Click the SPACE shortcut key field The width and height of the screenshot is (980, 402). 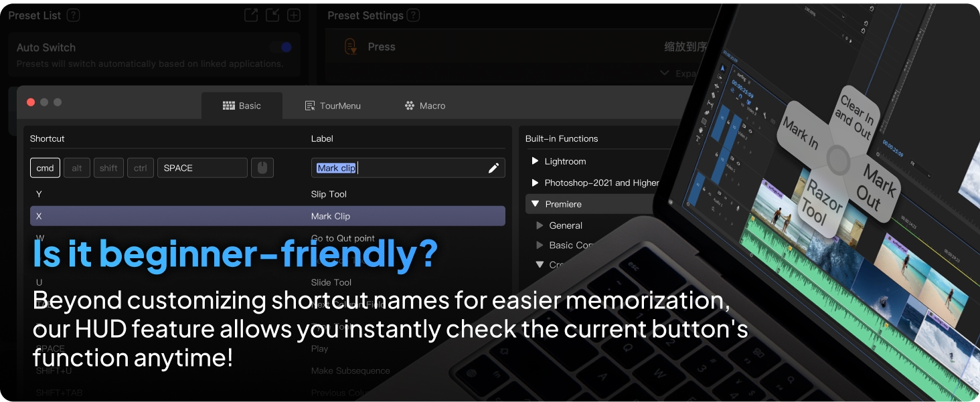[202, 168]
